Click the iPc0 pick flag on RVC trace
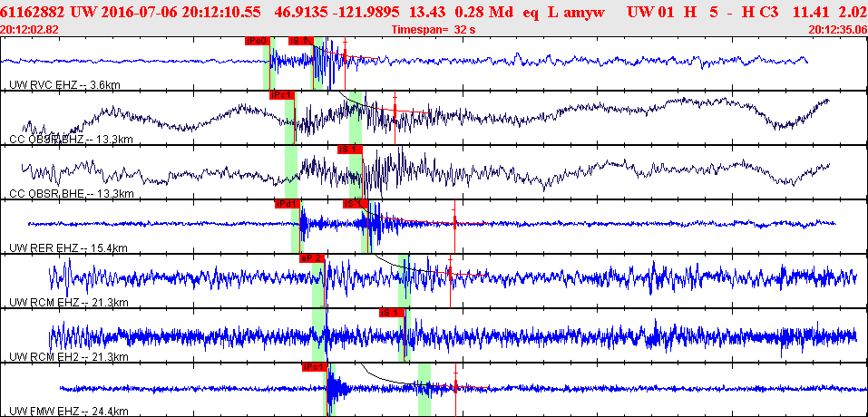This screenshot has height=417, width=868. coord(258,41)
